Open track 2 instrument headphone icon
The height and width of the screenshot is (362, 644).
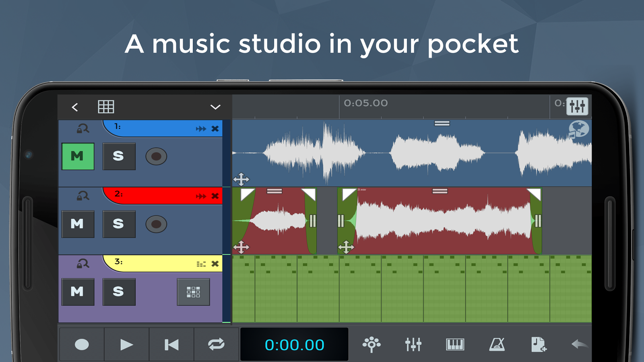pos(83,196)
